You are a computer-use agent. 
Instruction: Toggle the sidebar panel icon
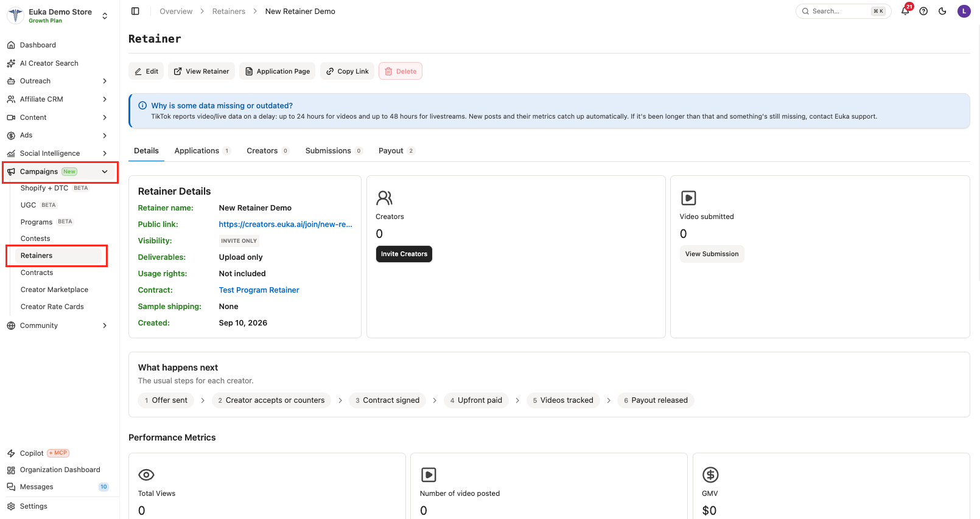point(135,11)
